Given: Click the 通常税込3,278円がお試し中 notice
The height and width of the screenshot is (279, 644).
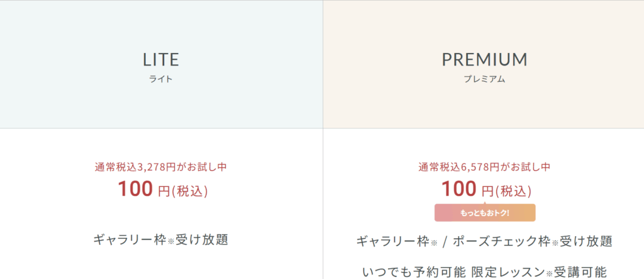Looking at the screenshot, I should pyautogui.click(x=161, y=167).
